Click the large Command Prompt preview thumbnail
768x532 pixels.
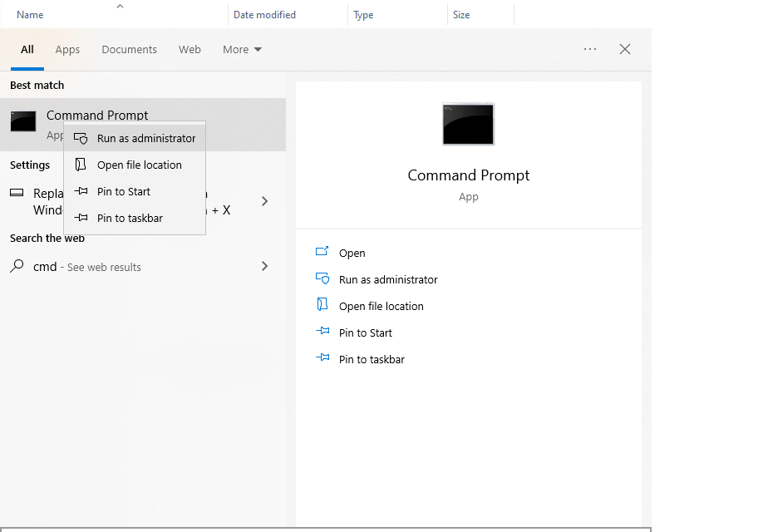468,124
